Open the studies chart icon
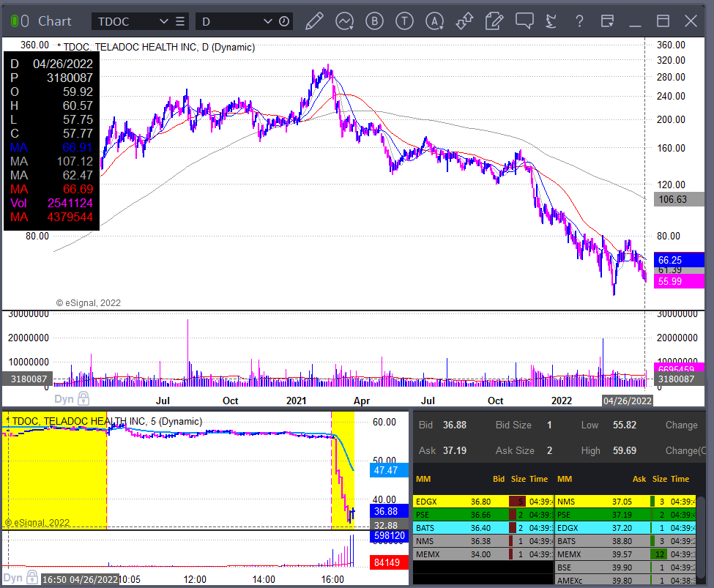The height and width of the screenshot is (588, 714). point(345,21)
